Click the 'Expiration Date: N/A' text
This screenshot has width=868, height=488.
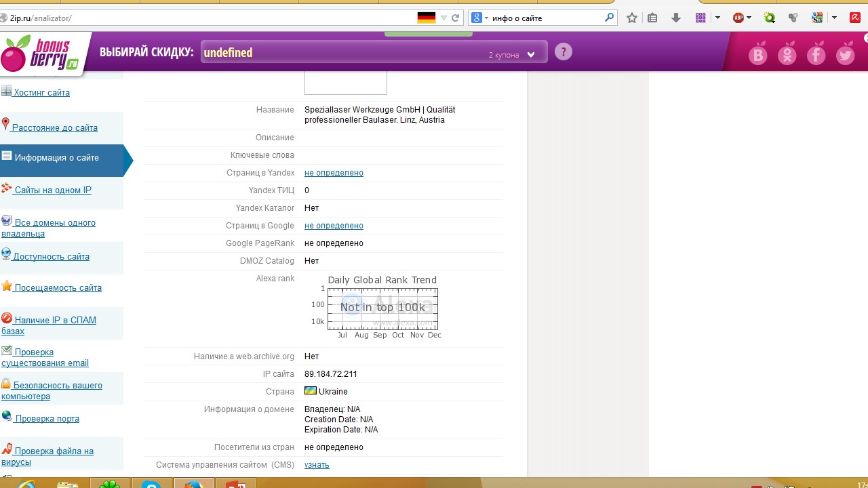coord(341,430)
